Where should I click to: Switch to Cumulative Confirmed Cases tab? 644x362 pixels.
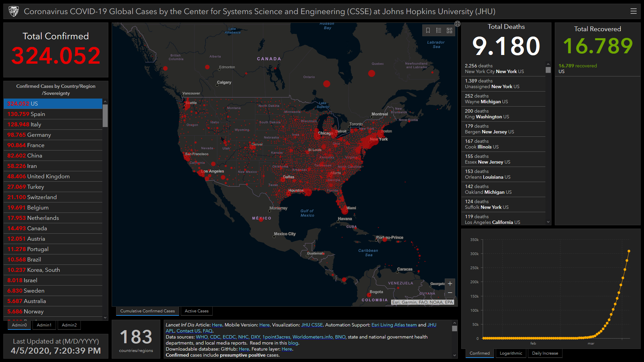tap(148, 311)
